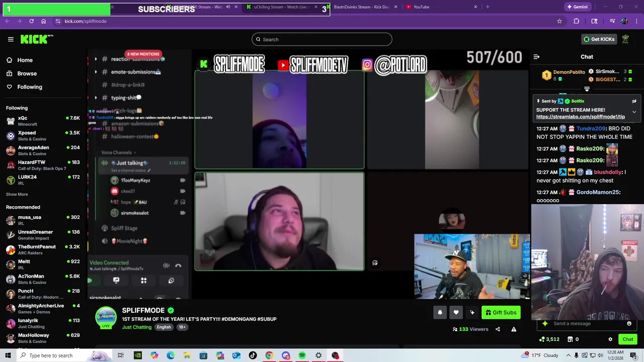644x362 pixels.
Task: Collapse the pinned message chevron
Action: pos(634,112)
